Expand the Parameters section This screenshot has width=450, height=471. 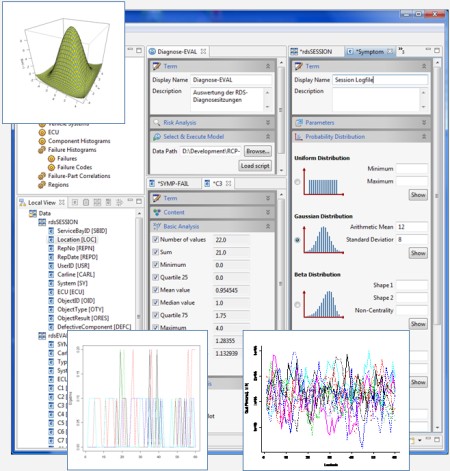[424, 123]
